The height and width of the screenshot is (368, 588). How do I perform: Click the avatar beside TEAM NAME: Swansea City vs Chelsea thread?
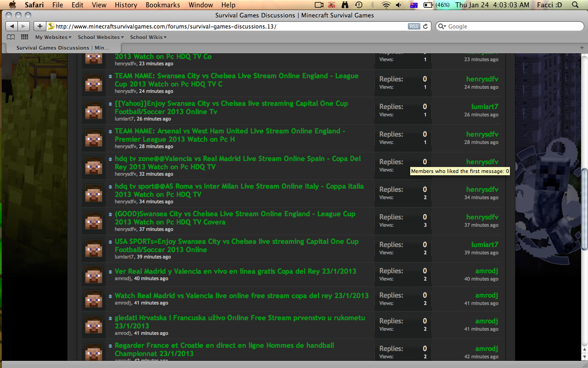pyautogui.click(x=94, y=83)
